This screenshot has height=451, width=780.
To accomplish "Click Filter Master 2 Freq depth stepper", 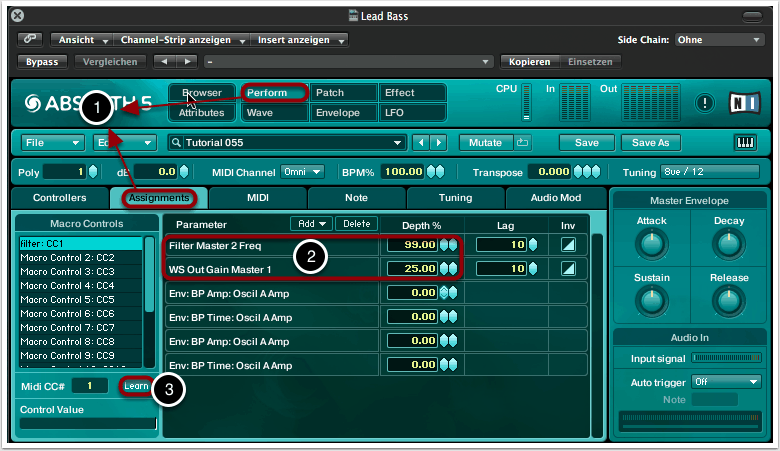I will [448, 245].
